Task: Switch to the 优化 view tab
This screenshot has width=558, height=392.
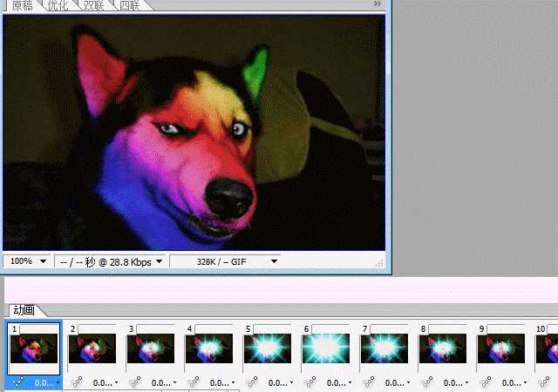Action: [58, 5]
